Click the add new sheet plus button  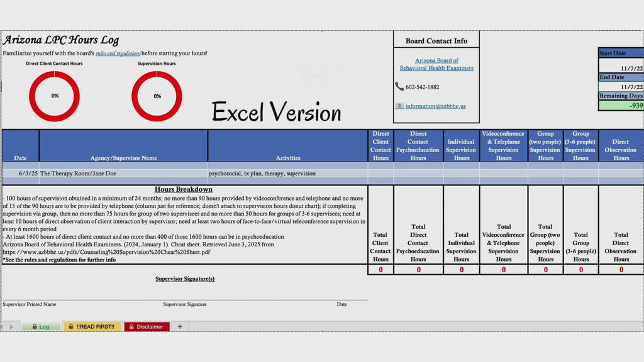click(180, 327)
